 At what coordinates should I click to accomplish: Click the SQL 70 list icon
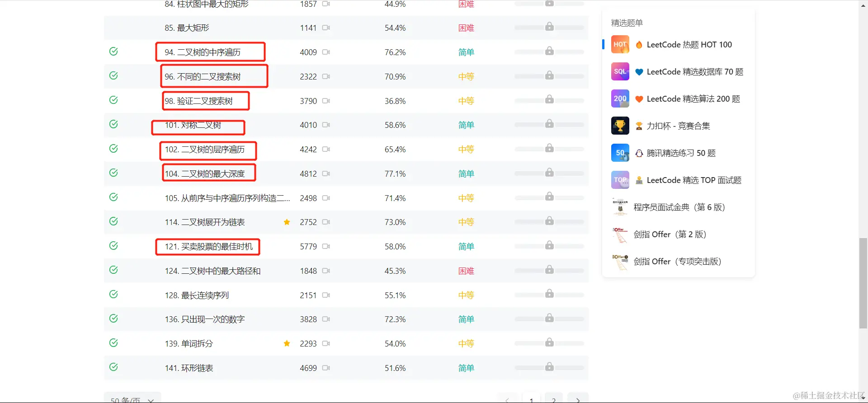click(620, 71)
